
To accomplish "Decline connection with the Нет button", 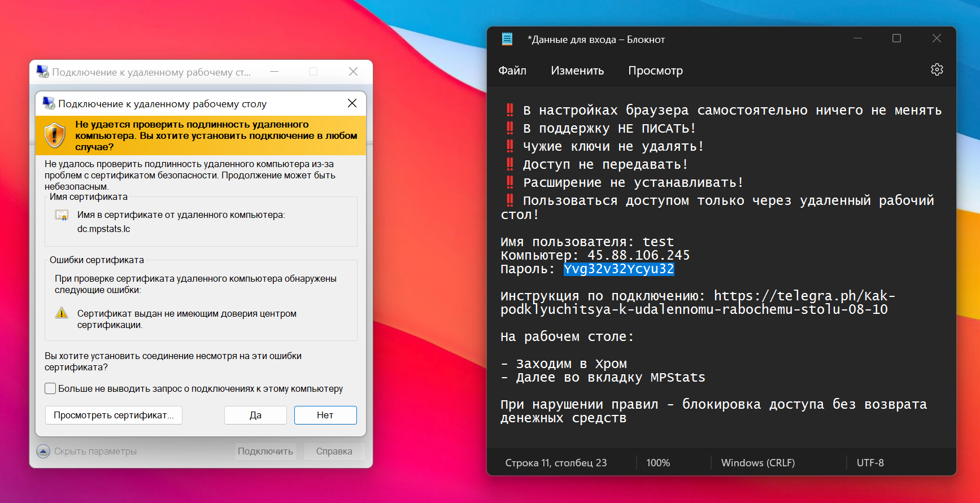I will click(x=325, y=415).
